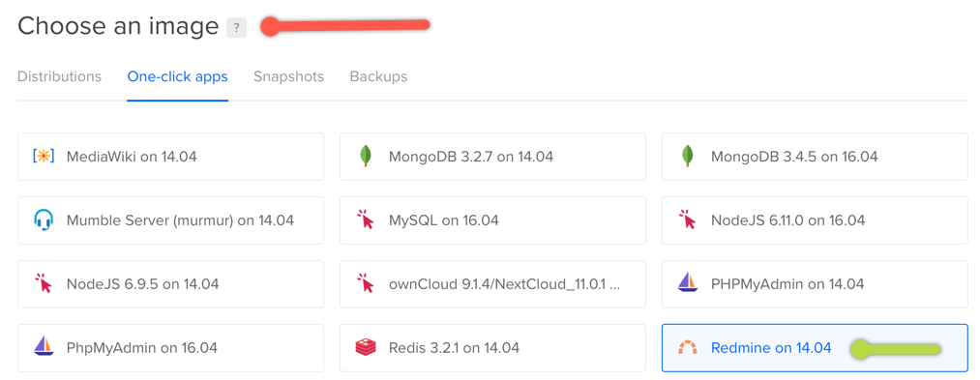
Task: Choose PHPMyAdmin on 14.04
Action: [x=815, y=284]
